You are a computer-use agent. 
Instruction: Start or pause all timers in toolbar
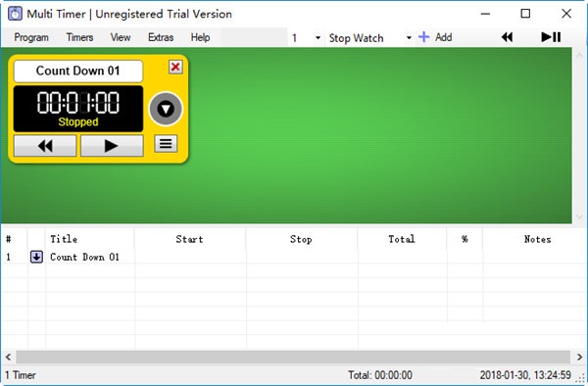[551, 37]
